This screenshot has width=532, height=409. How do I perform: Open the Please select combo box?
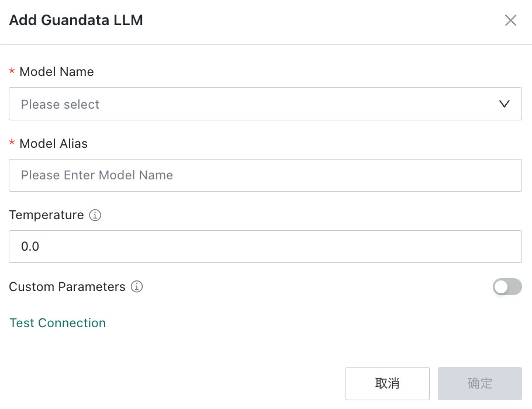coord(265,104)
